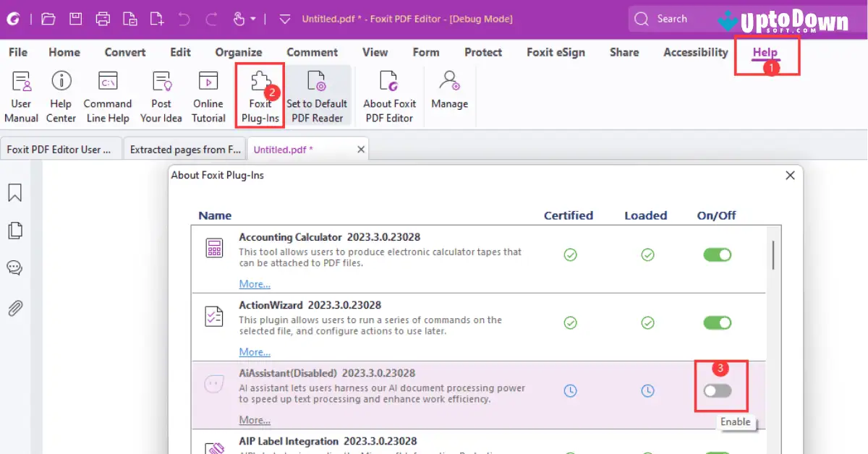
Task: Open the filter dropdown in the title bar
Action: pyautogui.click(x=284, y=20)
